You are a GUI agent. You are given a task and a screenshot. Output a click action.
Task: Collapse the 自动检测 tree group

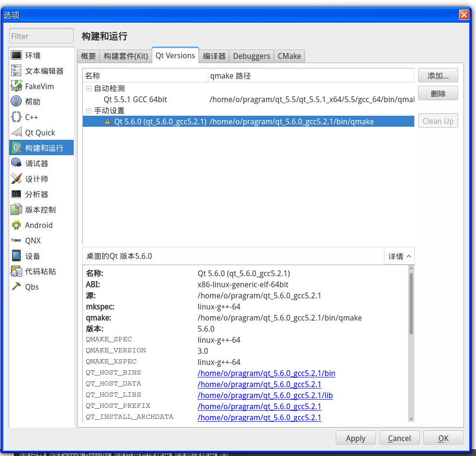point(89,88)
